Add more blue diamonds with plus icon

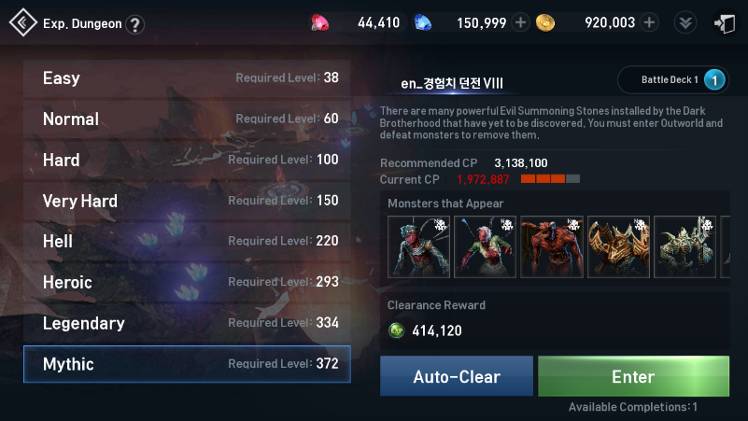tap(521, 22)
